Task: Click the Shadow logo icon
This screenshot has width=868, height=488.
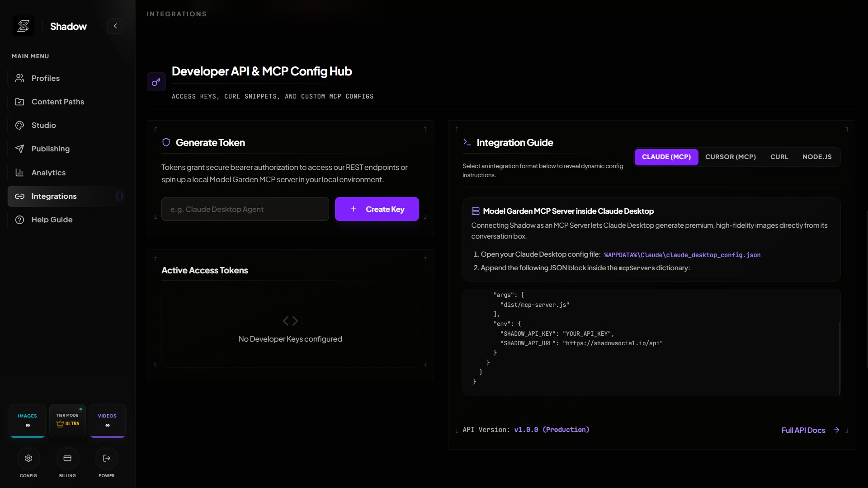Action: coord(24,26)
